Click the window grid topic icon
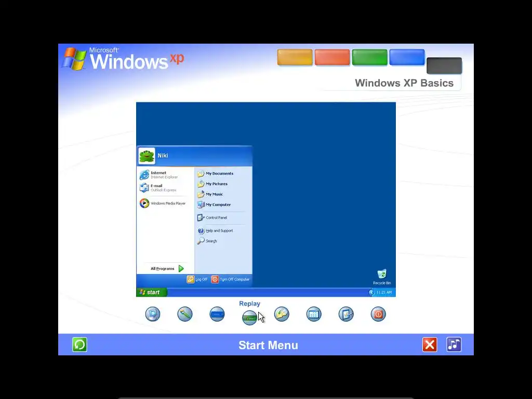 (x=314, y=314)
